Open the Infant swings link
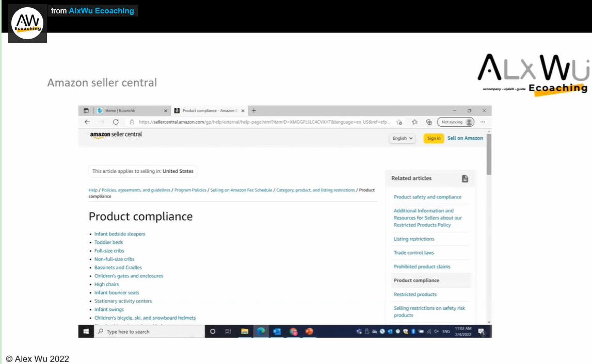The height and width of the screenshot is (364, 592). 109,309
